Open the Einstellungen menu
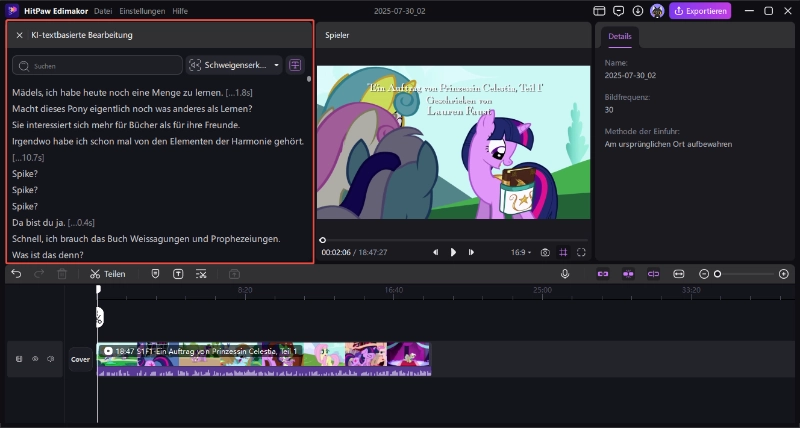This screenshot has width=800, height=428. tap(142, 11)
